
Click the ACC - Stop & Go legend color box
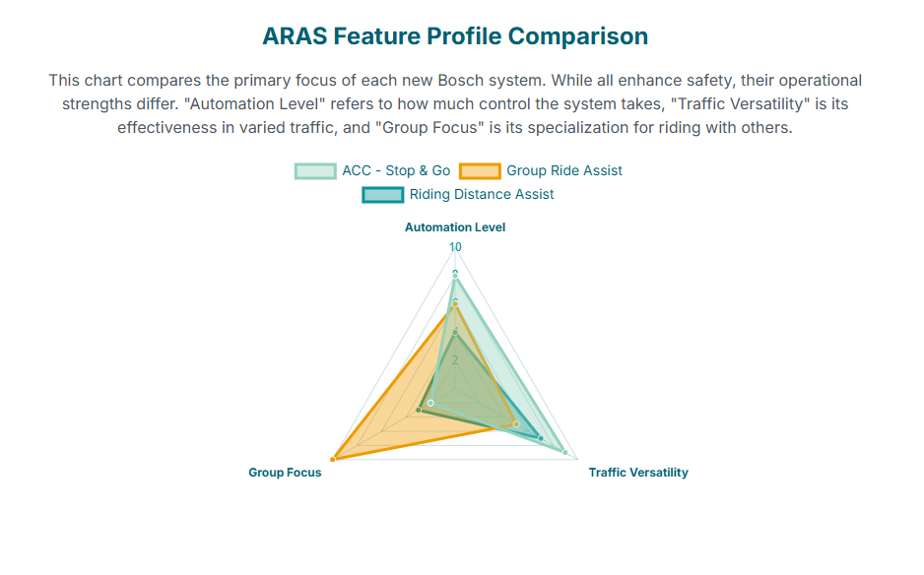pos(315,171)
